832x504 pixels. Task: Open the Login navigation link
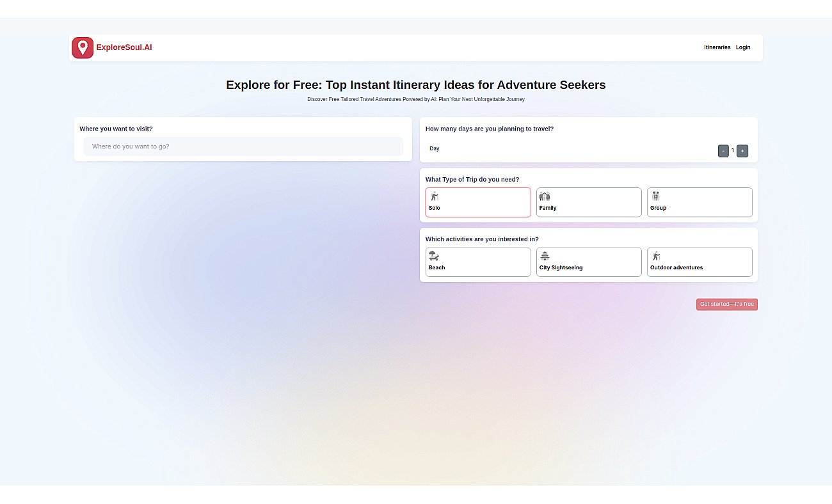pos(743,47)
